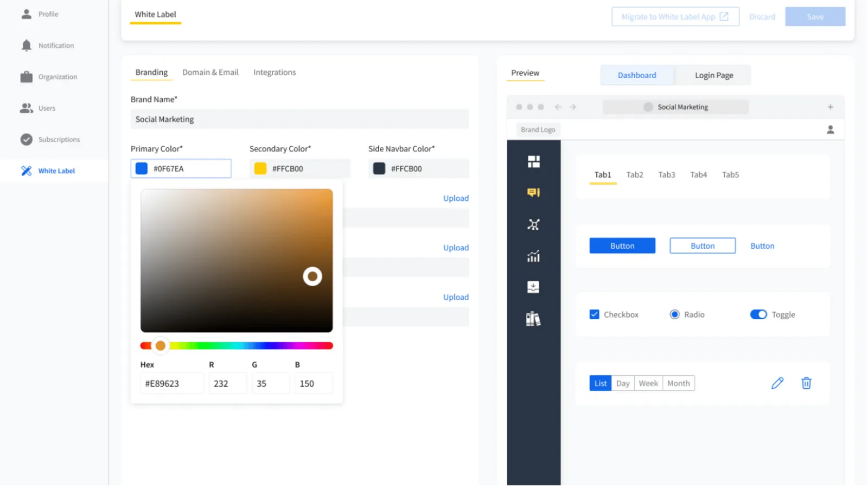Click Migrate to White Label App button
This screenshot has width=868, height=486.
tap(675, 17)
